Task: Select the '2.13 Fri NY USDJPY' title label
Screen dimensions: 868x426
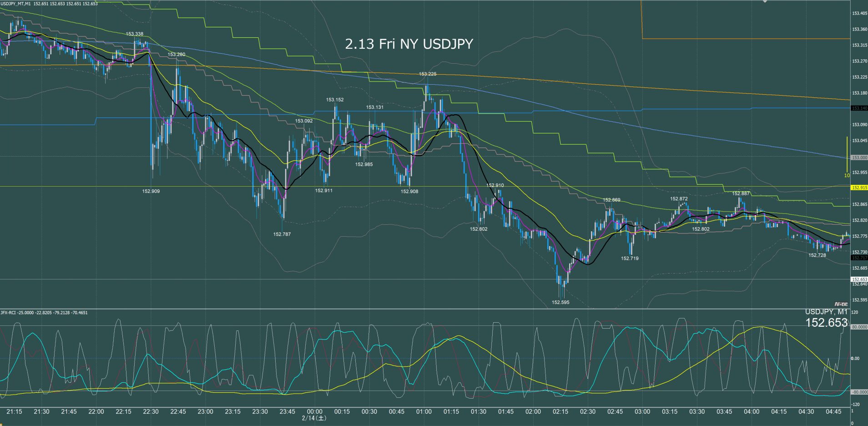Action: (x=409, y=44)
